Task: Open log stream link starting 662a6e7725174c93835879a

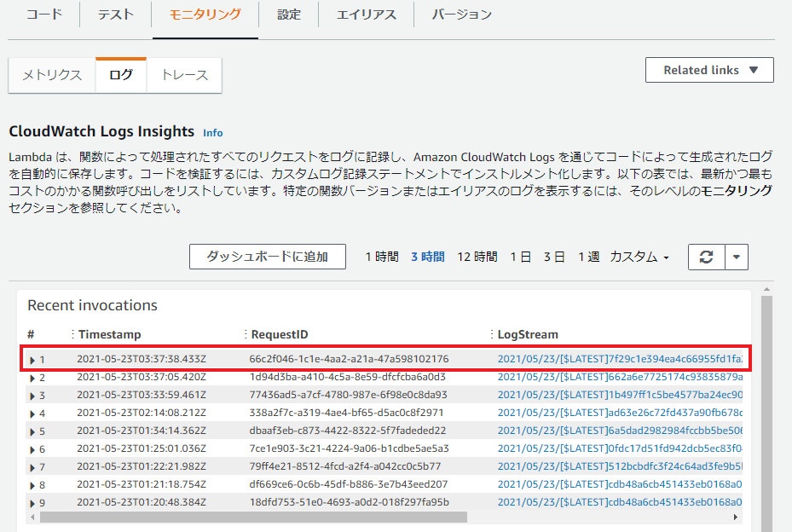Action: coord(620,377)
